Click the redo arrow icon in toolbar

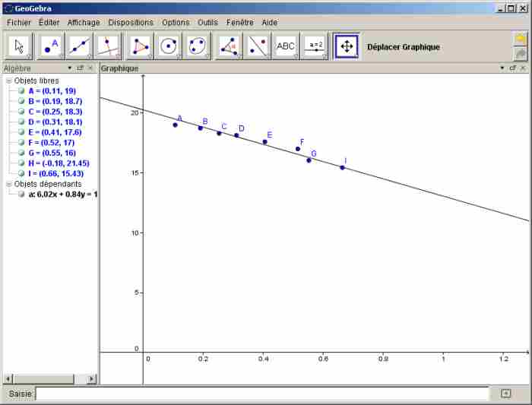click(521, 54)
